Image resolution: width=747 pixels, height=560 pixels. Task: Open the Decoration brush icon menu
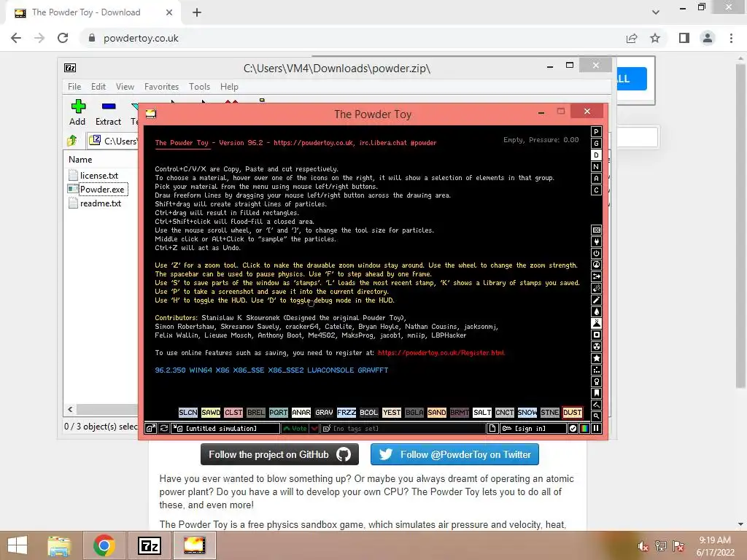596,405
